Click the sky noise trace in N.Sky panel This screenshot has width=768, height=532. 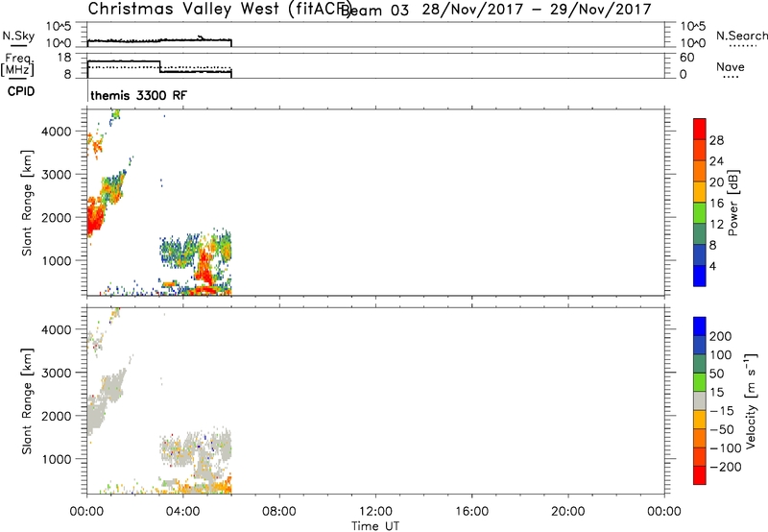[x=159, y=40]
